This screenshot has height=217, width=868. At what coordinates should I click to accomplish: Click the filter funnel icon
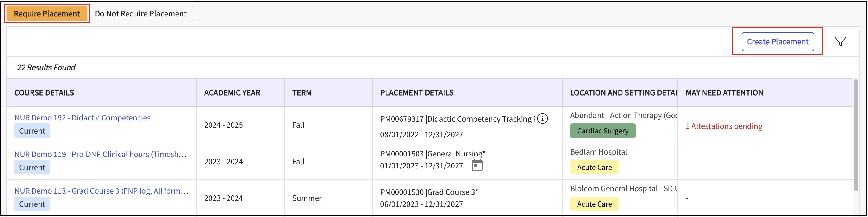point(840,41)
